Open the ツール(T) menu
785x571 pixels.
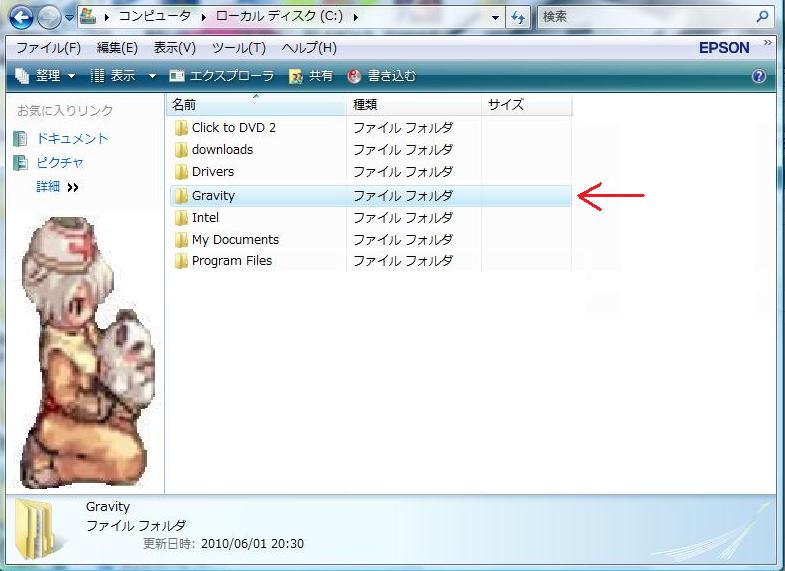[x=238, y=48]
